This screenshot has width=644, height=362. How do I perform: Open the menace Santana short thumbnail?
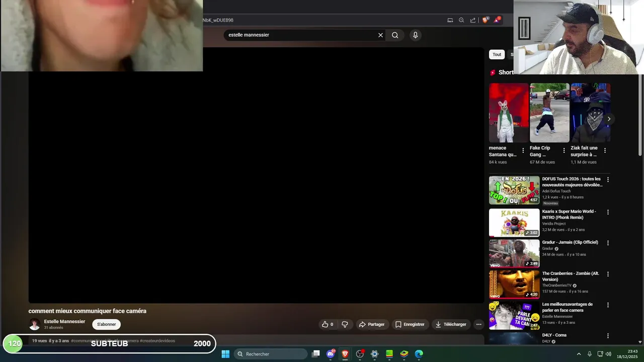pyautogui.click(x=509, y=113)
